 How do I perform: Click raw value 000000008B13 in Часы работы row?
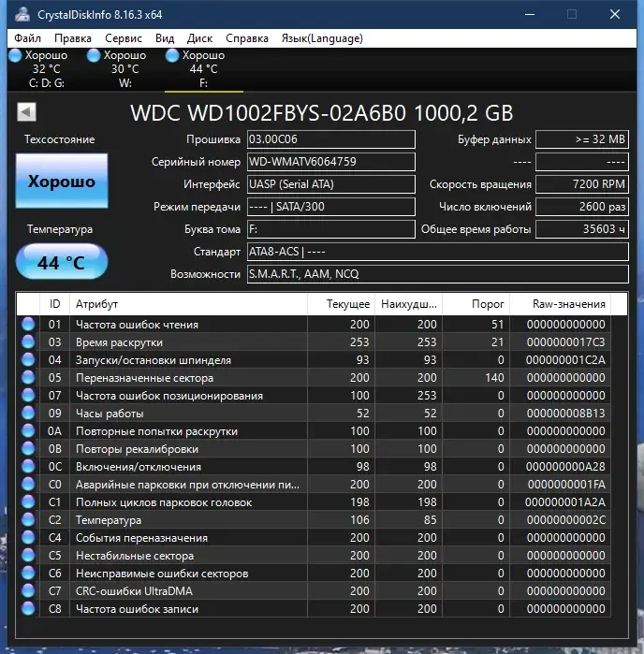pyautogui.click(x=565, y=414)
